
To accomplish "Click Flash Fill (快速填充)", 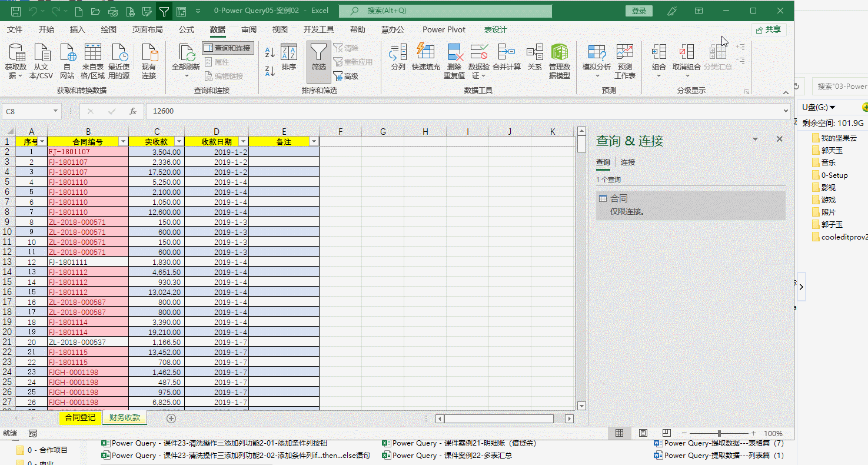I will coord(426,58).
